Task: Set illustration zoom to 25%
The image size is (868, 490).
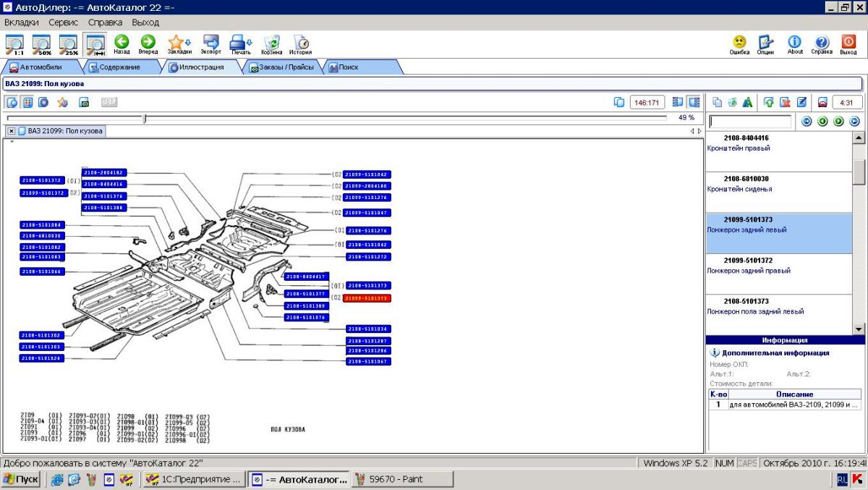Action: (68, 45)
